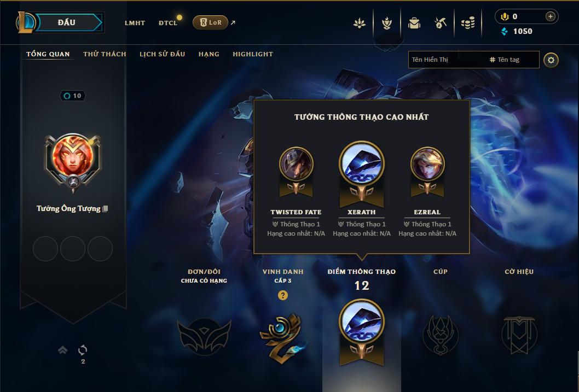Expand the double chevron up arrow
The image size is (579, 392).
63,349
